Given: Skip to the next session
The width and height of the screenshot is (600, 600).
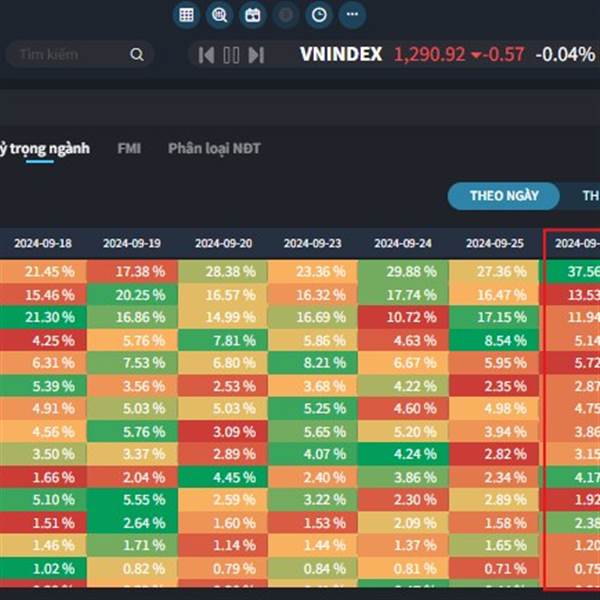Looking at the screenshot, I should coord(256,55).
